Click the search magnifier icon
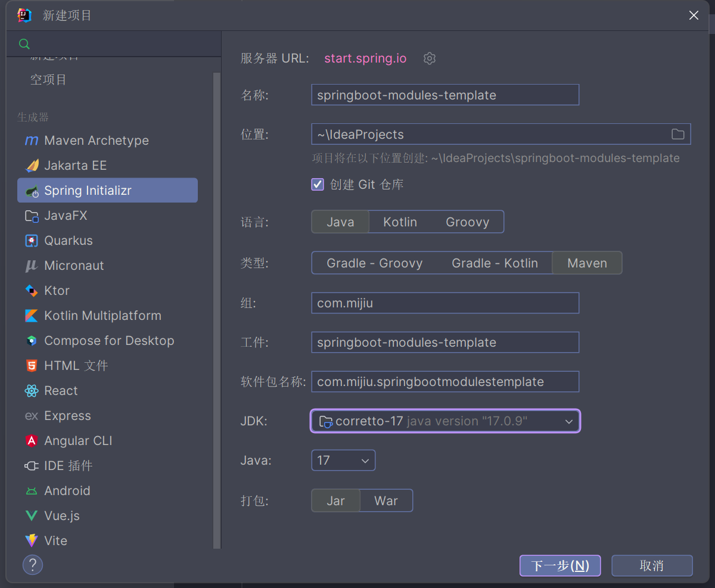This screenshot has height=588, width=715. (24, 44)
